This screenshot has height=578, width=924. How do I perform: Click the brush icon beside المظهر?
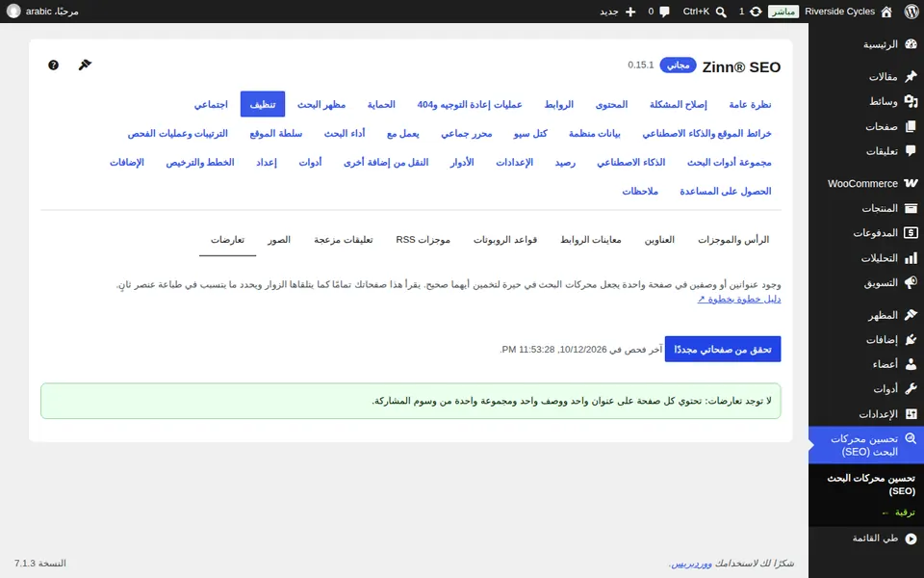click(911, 315)
